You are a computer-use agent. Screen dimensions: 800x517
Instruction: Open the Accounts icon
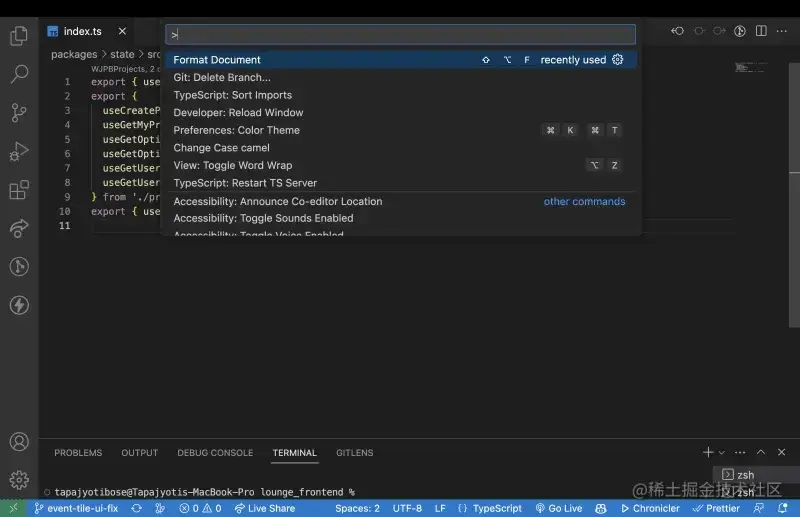[x=19, y=441]
